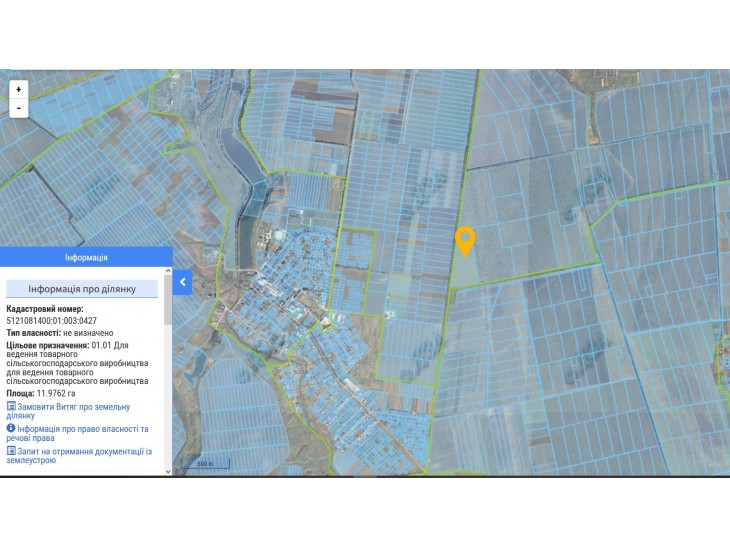Collapse the information side panel with arrow

point(182,282)
